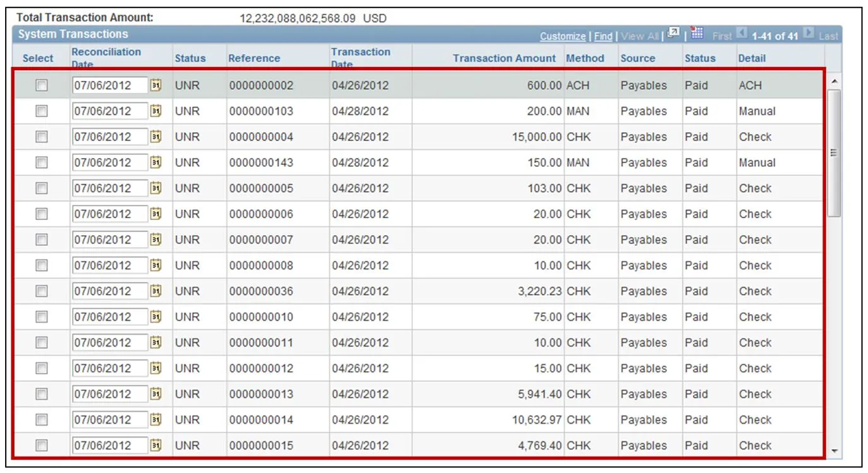Screen dimensions: 868x473
Task: Open calendar picker for reference 0000000103 row
Action: [156, 111]
